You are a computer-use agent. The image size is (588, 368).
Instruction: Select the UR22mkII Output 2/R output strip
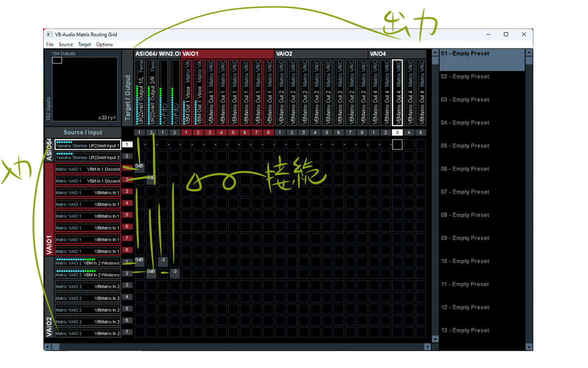[x=150, y=93]
